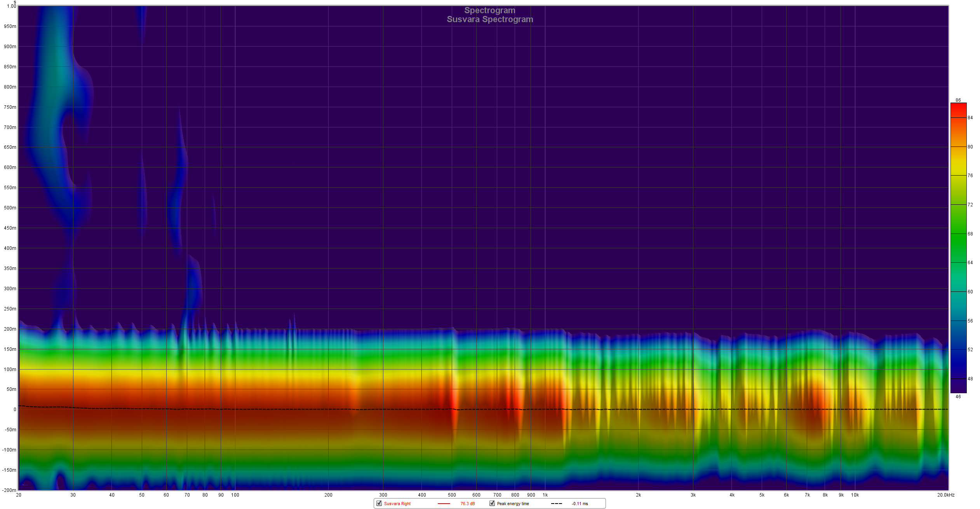Viewport: 980px width, 509px height.
Task: Click the 100 frequency axis label
Action: [235, 495]
